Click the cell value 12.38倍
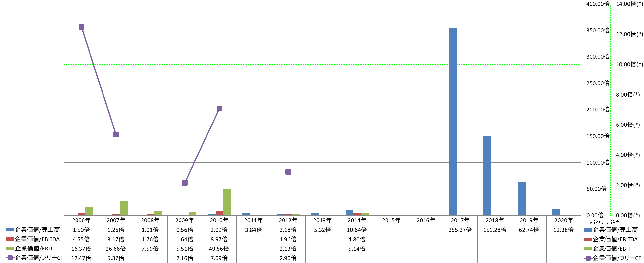 coord(564,230)
